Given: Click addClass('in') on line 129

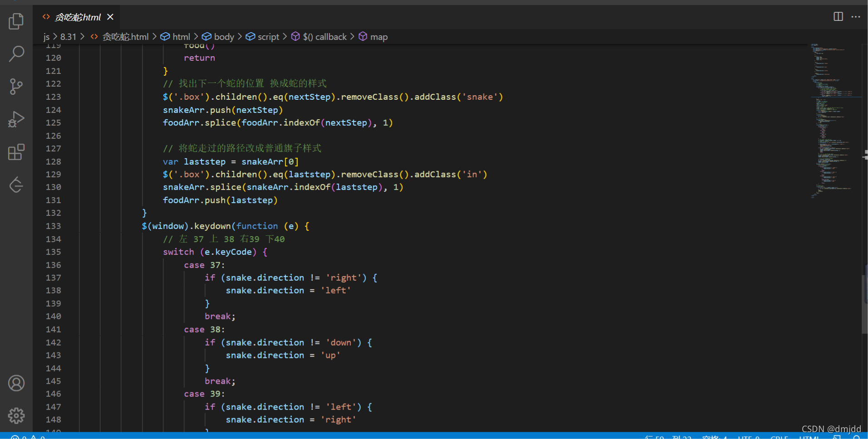Looking at the screenshot, I should 451,174.
